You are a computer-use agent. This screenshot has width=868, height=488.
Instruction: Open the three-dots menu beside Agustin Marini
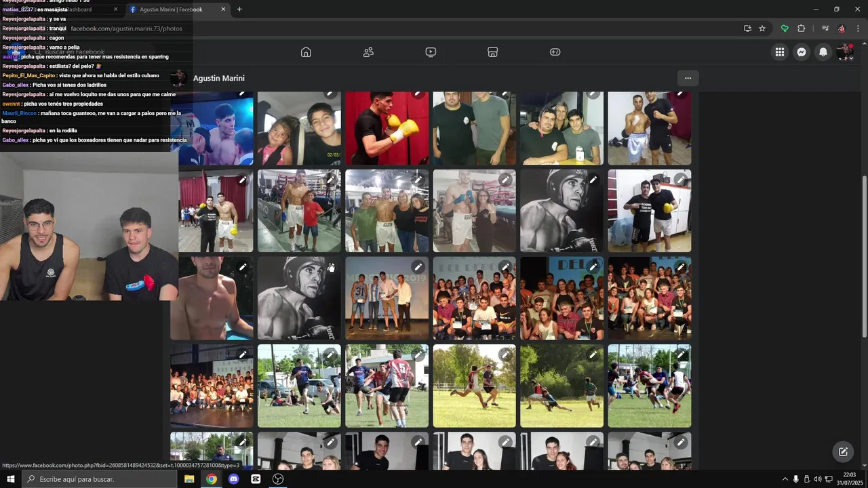[688, 78]
